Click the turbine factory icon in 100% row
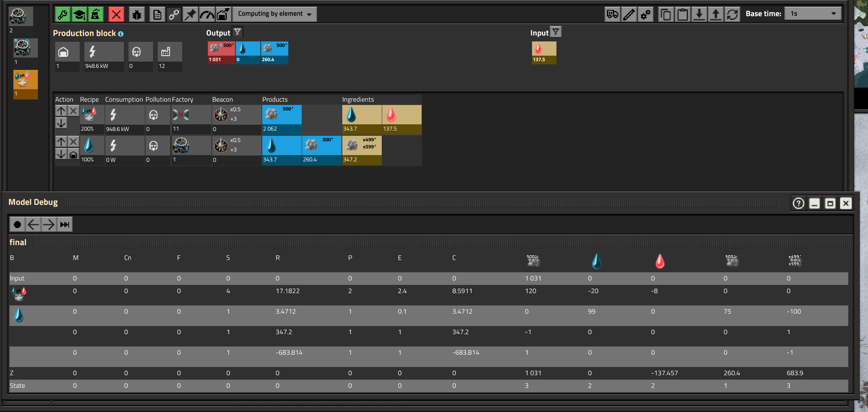The height and width of the screenshot is (412, 868). 181,145
